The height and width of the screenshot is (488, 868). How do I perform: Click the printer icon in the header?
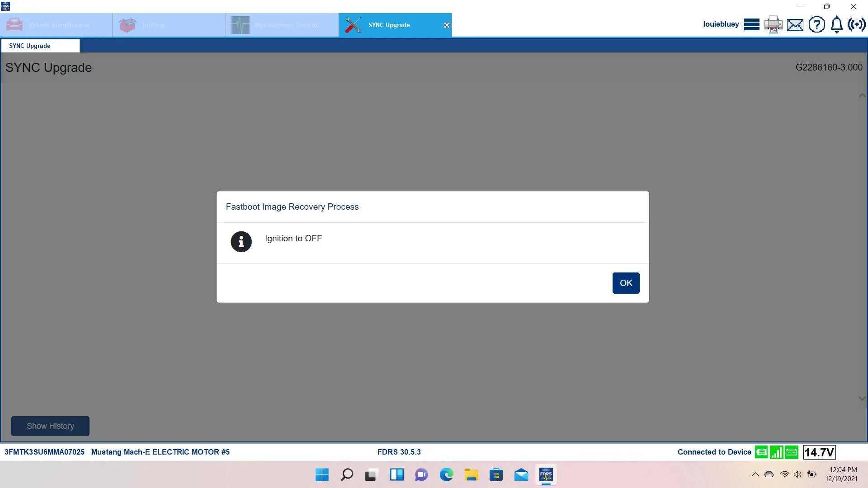[x=774, y=24]
